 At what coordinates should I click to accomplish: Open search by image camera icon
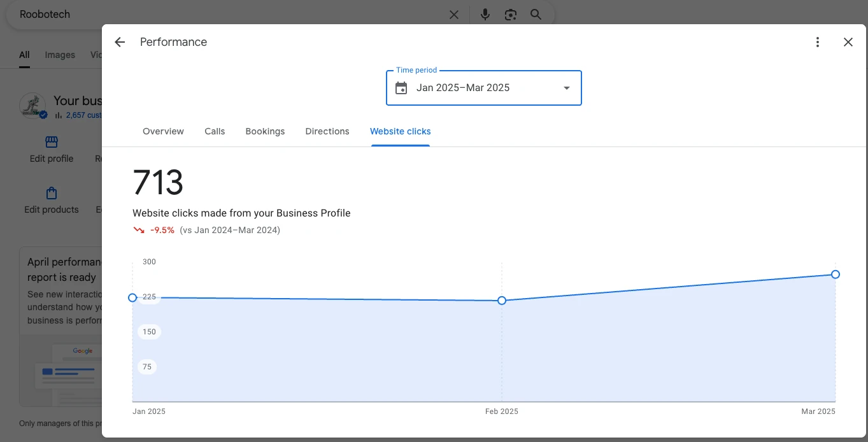click(510, 15)
